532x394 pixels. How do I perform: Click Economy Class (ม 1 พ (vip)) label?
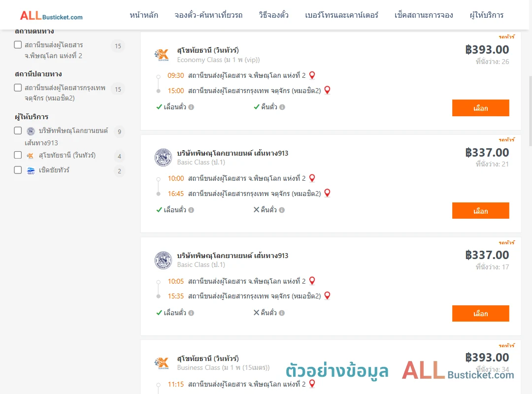pyautogui.click(x=219, y=60)
